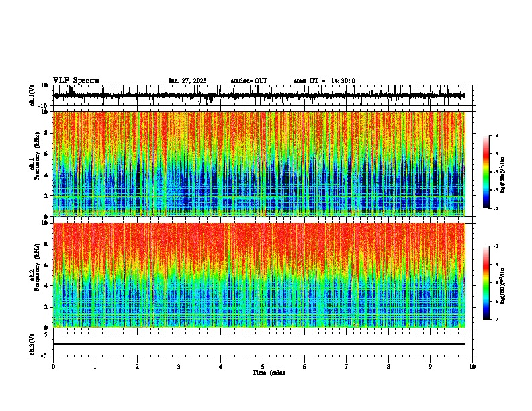Click ch.1 frequency axis "2" kHz tick label
The image size is (532, 411).
(47, 196)
